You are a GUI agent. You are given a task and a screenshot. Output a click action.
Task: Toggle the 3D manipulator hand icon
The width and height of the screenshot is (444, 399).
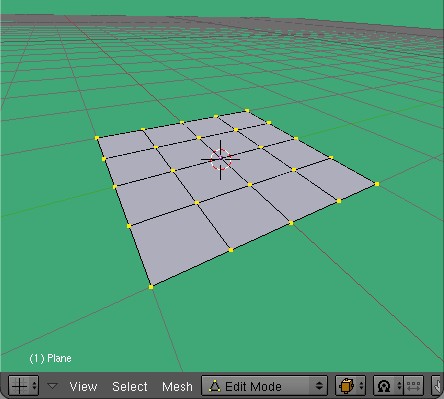point(437,386)
